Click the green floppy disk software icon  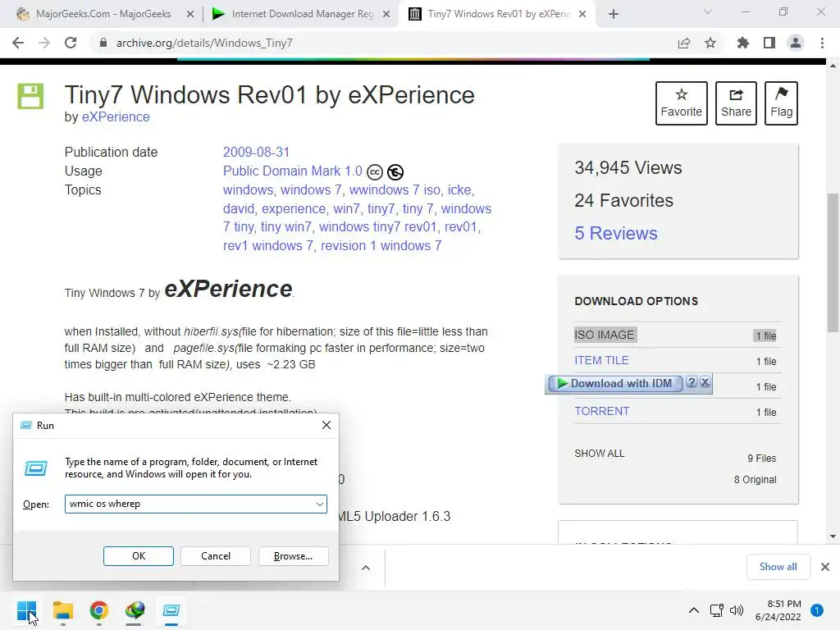click(x=30, y=97)
